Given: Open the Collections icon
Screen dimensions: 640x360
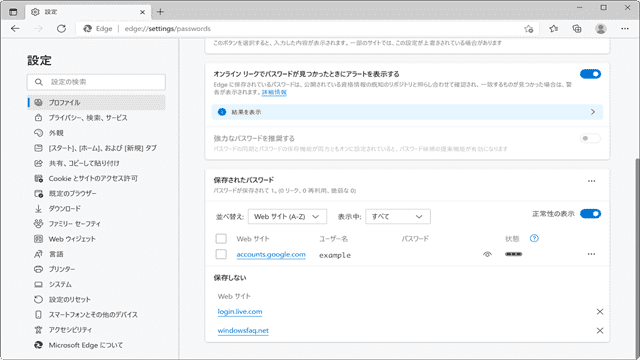Looking at the screenshot, I should 577,29.
